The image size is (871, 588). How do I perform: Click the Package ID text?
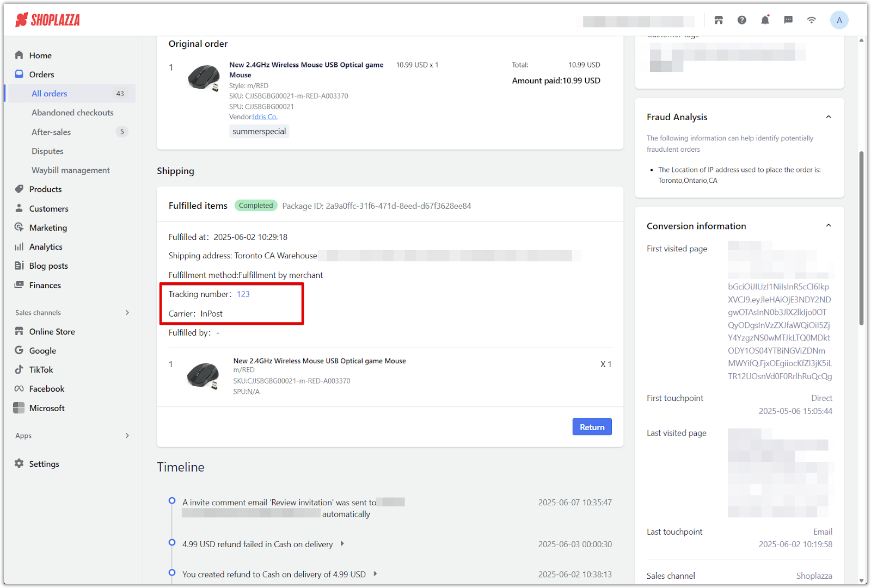[377, 206]
